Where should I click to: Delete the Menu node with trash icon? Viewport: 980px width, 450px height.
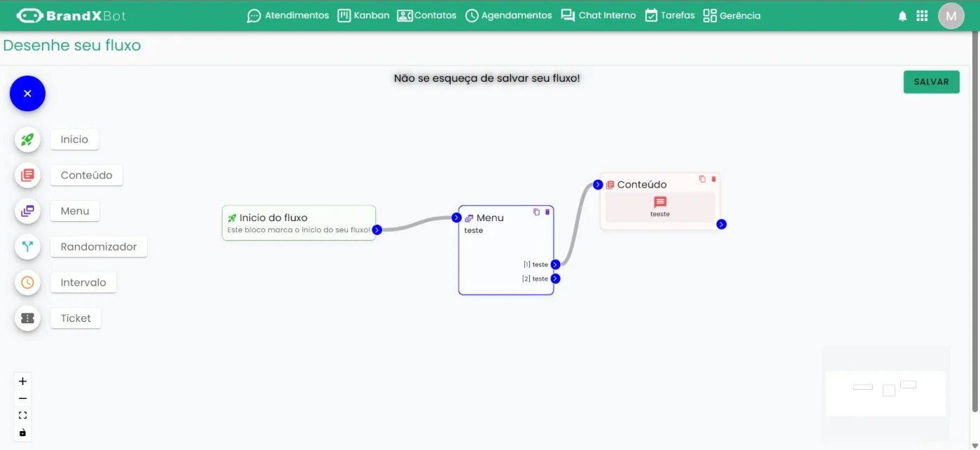coord(547,212)
